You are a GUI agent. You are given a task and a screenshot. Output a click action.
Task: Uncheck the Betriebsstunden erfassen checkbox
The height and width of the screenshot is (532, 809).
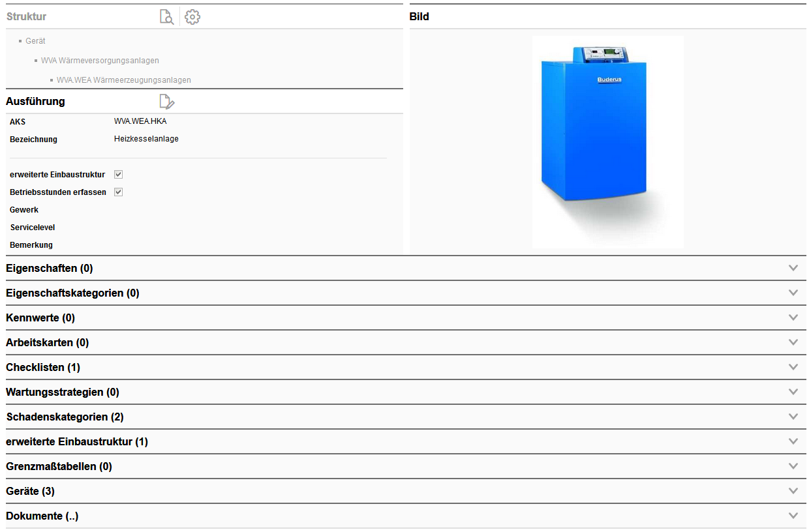[119, 192]
